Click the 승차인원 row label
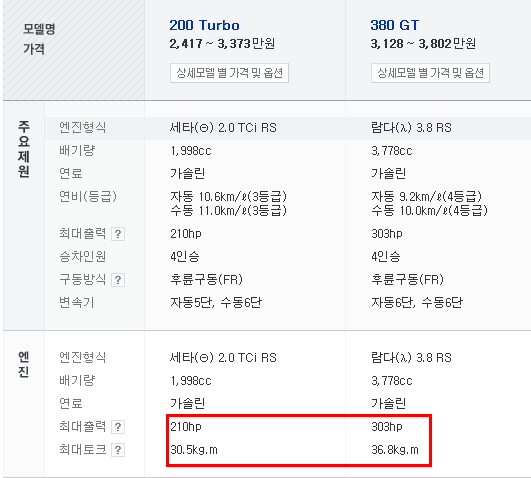 pyautogui.click(x=83, y=256)
